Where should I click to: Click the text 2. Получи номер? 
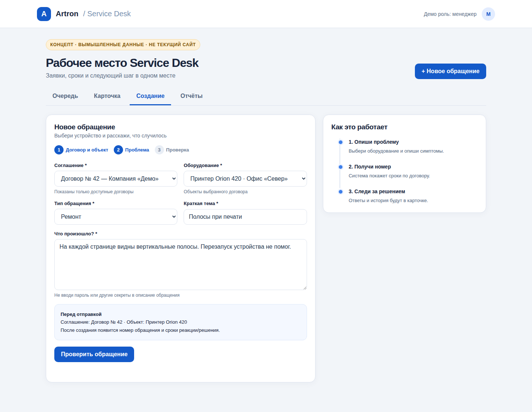pos(370,167)
